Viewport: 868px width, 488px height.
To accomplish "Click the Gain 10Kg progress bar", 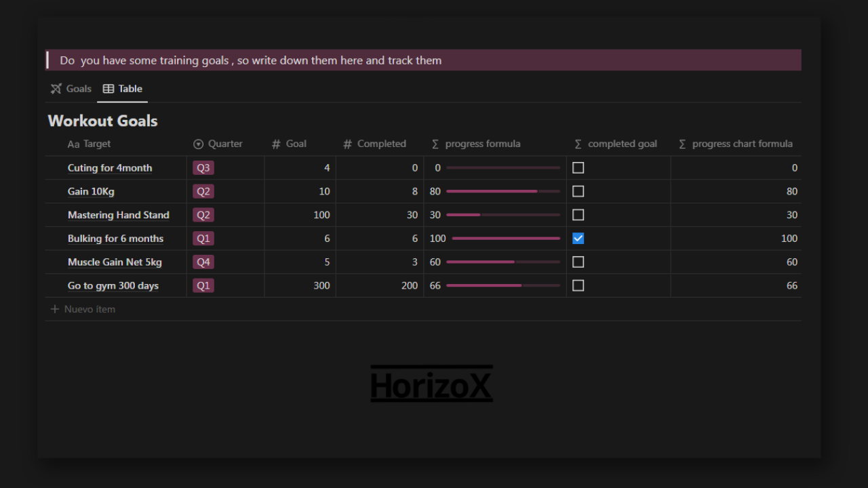I will coord(503,191).
